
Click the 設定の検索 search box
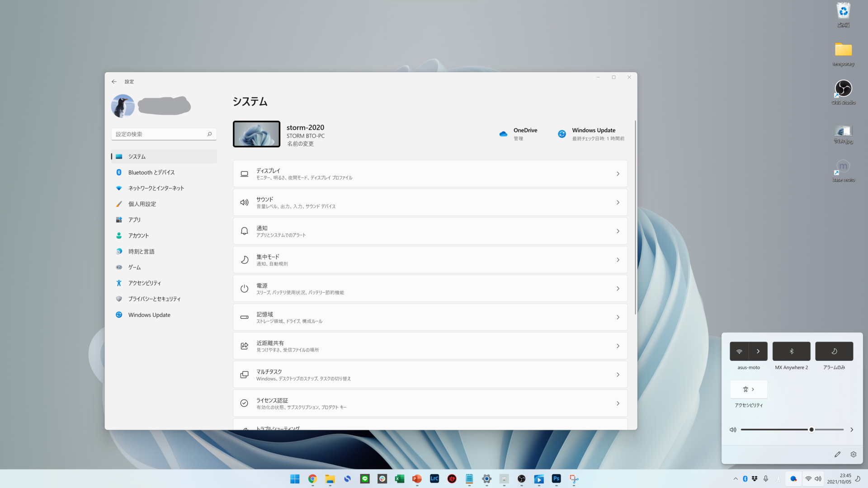point(164,134)
